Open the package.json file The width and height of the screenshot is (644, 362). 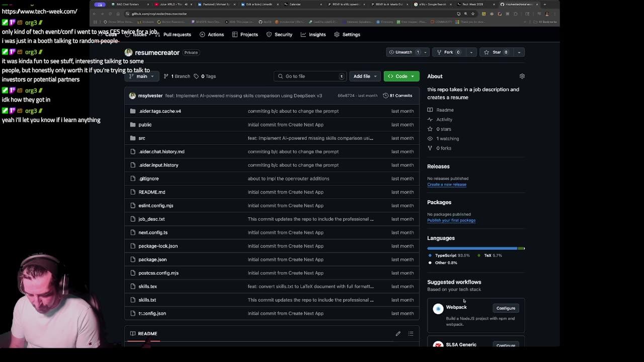pyautogui.click(x=152, y=259)
